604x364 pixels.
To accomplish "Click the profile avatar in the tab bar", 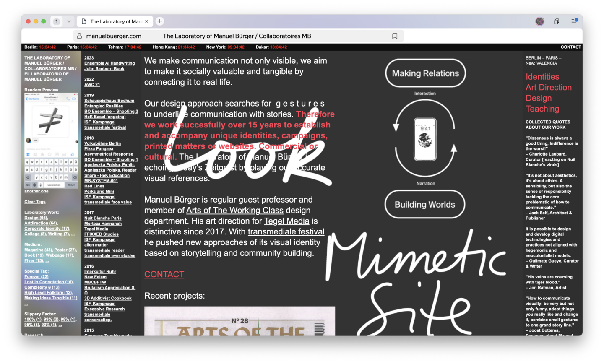I will click(540, 21).
